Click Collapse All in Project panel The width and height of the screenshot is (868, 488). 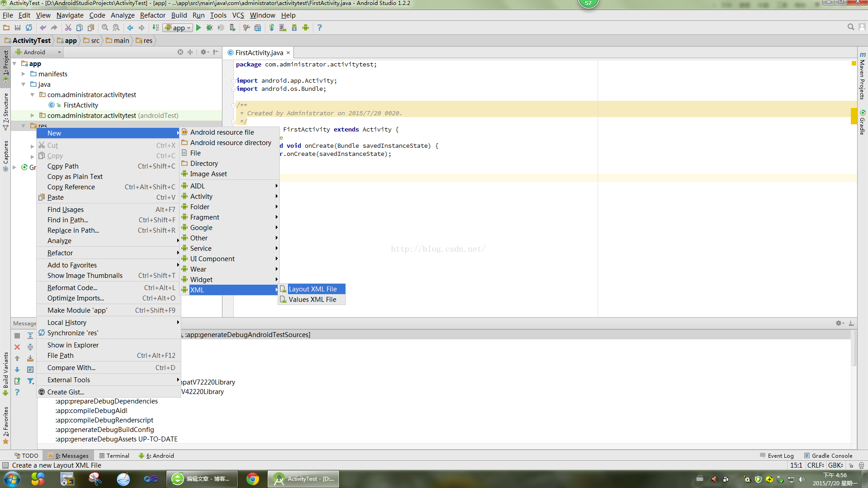tap(190, 52)
